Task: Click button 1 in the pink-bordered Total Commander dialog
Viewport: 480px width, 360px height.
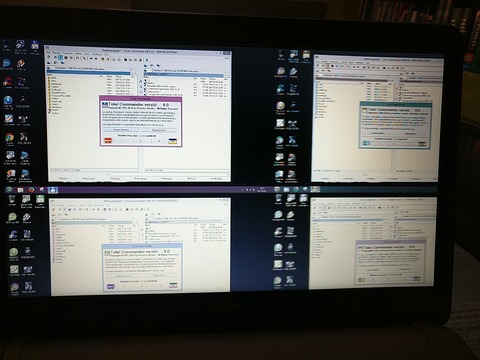Action: [122, 141]
